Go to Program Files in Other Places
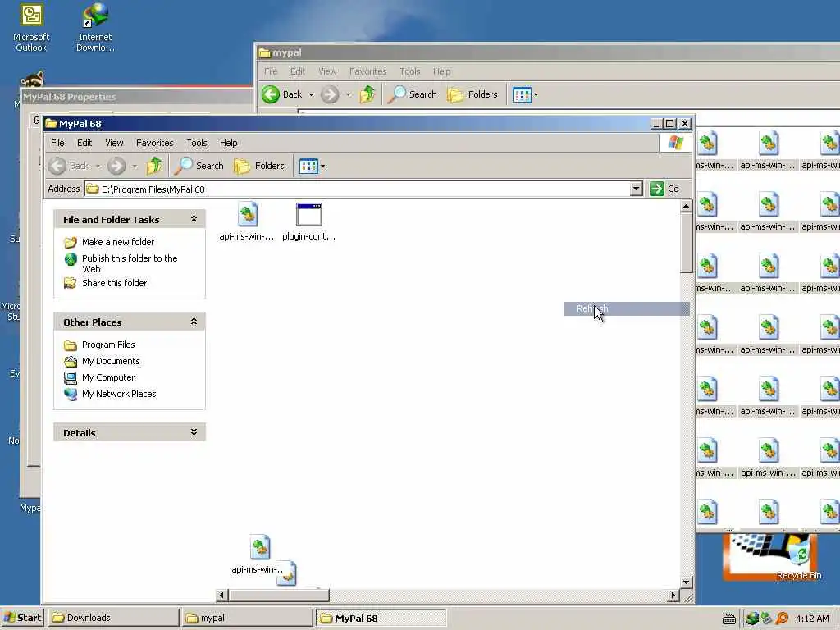Screen dimensions: 840x630 click(x=108, y=345)
